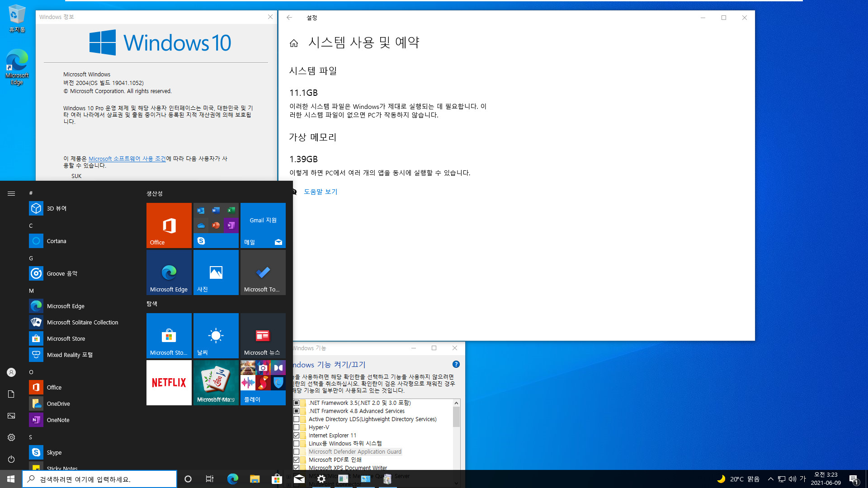The image size is (868, 488).
Task: Click taskbar search input box
Action: coord(99,479)
